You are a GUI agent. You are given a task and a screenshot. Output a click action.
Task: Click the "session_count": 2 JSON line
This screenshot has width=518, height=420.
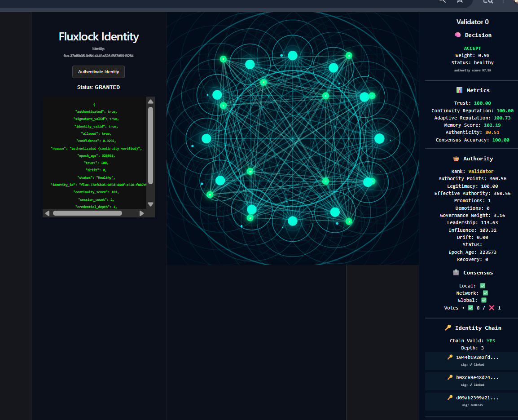point(96,199)
